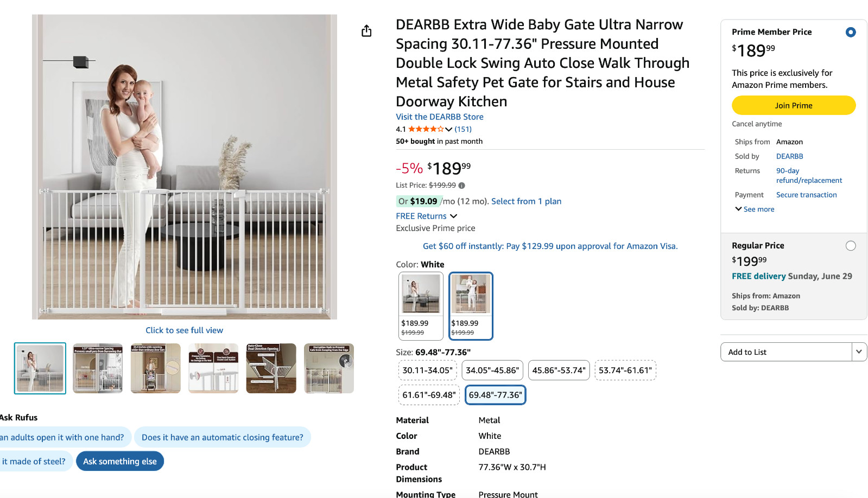Viewport: 868px width, 498px height.
Task: Click the share icon beside product image
Action: [x=366, y=31]
